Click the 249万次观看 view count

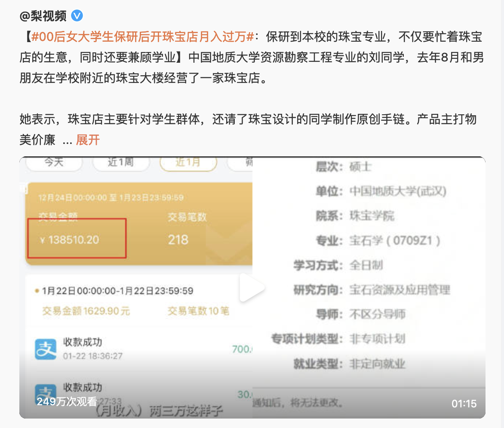pos(67,401)
